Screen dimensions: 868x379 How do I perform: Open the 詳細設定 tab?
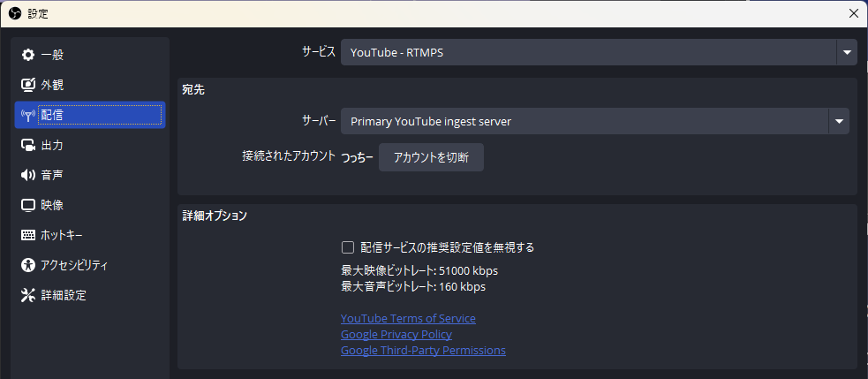[90, 295]
